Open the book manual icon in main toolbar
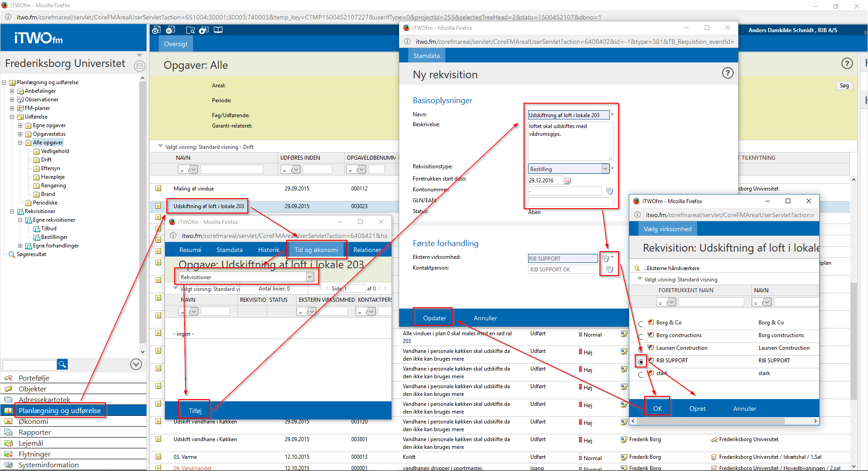 (x=218, y=30)
